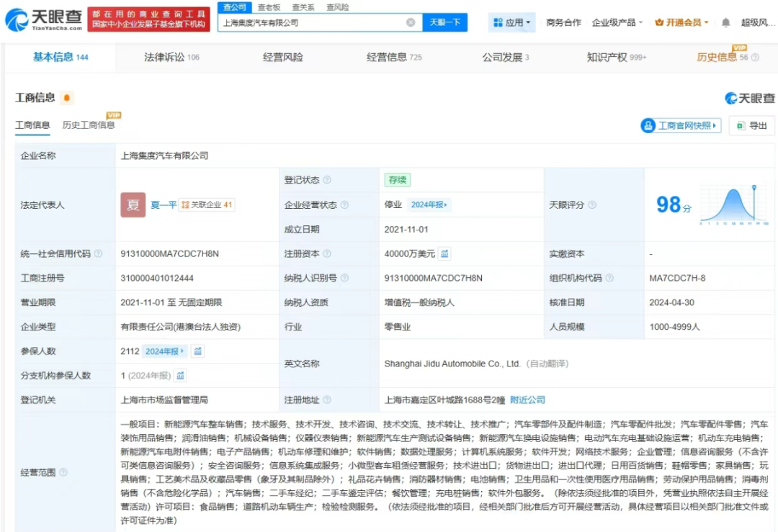Click the 关联企业 41 tag
This screenshot has width=778, height=532.
(207, 204)
